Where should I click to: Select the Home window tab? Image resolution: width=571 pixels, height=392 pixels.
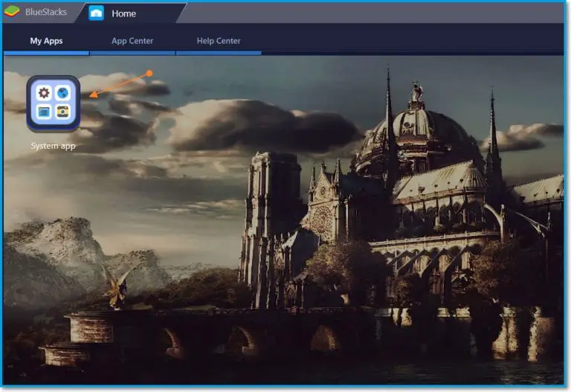pos(132,13)
